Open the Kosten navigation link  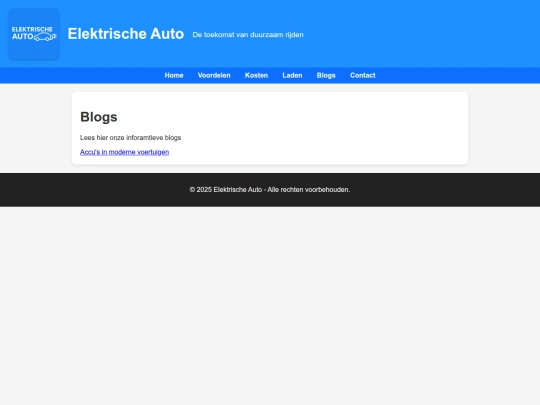pos(256,75)
